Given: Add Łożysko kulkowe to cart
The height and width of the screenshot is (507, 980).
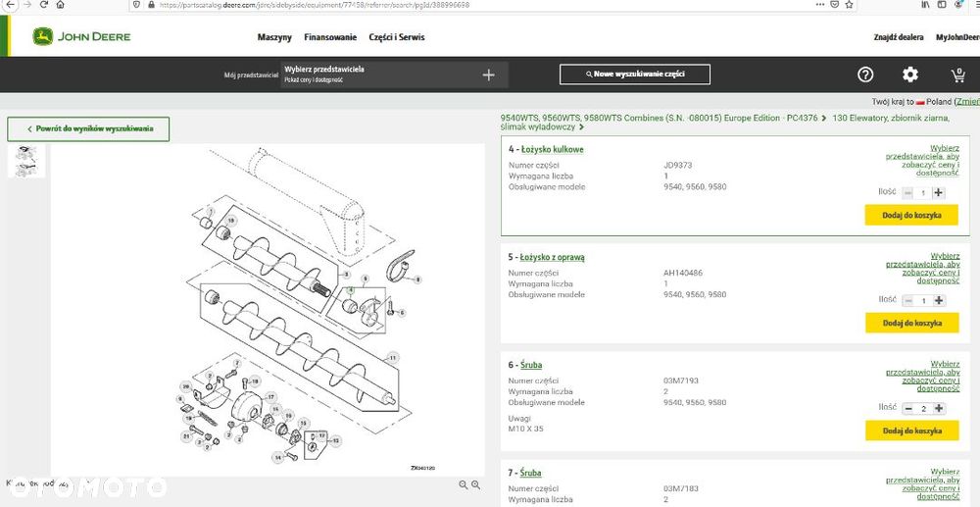Looking at the screenshot, I should pos(911,215).
